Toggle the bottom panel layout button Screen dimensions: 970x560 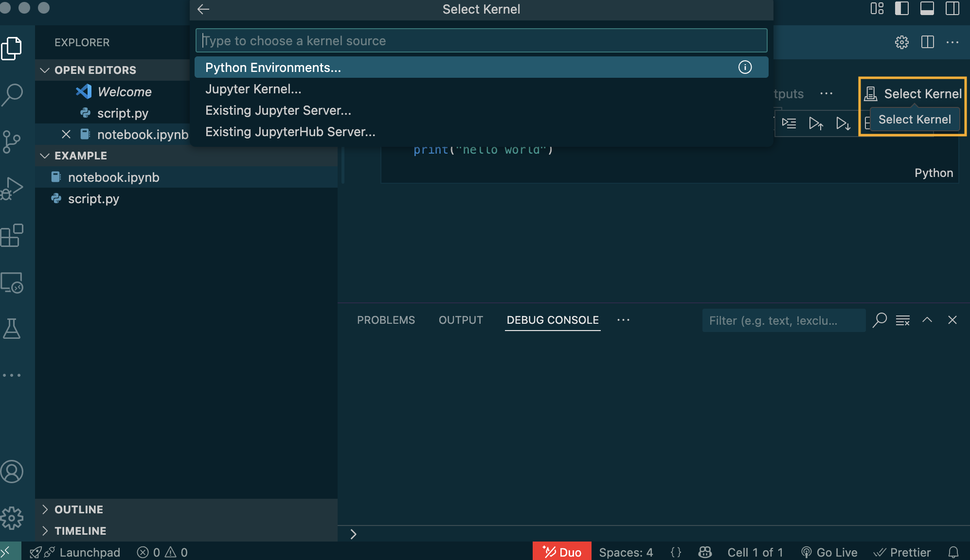point(927,9)
